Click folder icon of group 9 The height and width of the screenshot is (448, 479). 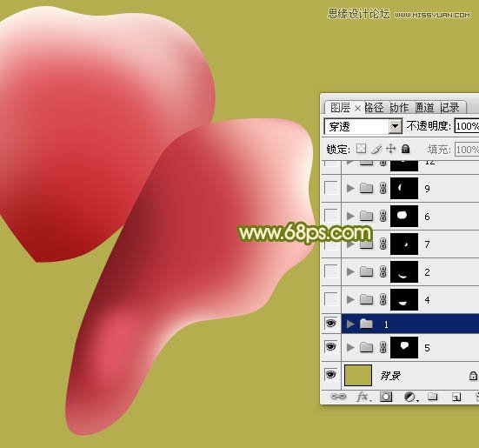[366, 188]
